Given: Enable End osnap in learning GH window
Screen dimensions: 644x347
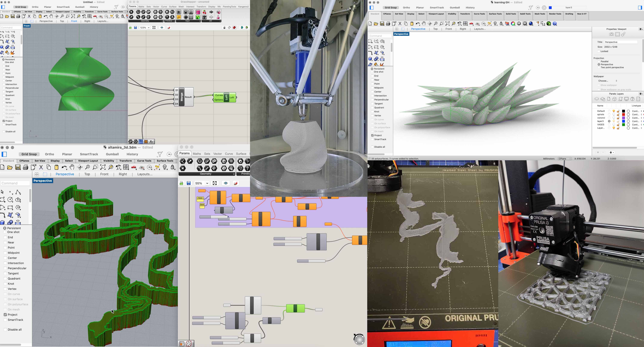Looking at the screenshot, I should click(x=372, y=76).
